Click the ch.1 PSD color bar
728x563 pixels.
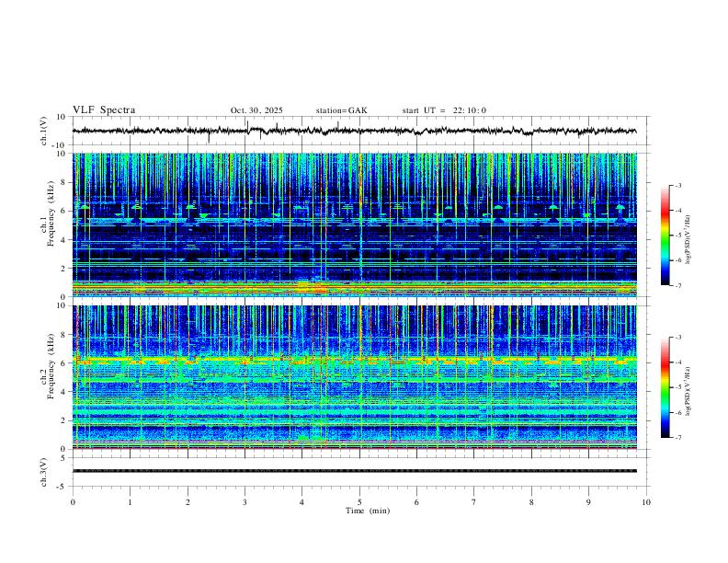pyautogui.click(x=665, y=236)
